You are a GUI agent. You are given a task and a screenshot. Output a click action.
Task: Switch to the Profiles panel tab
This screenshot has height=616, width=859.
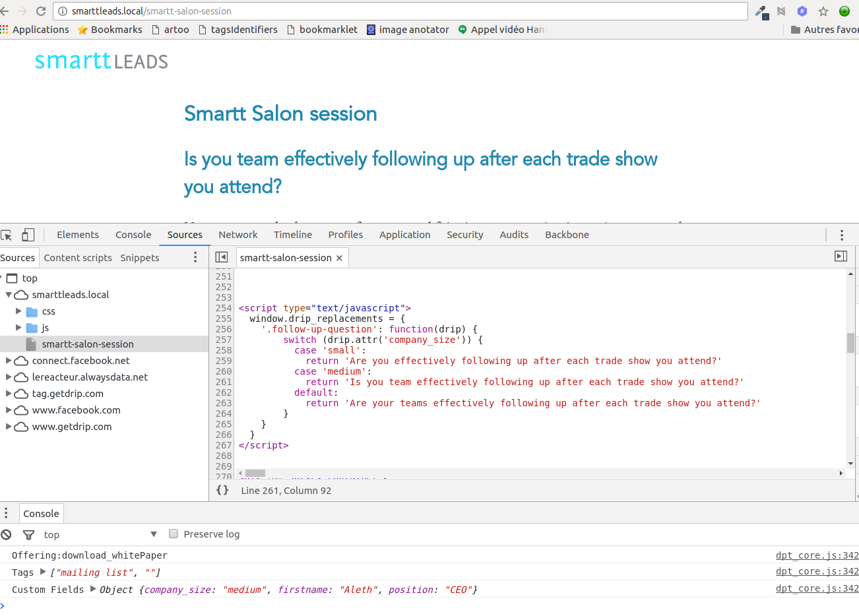[x=346, y=235]
